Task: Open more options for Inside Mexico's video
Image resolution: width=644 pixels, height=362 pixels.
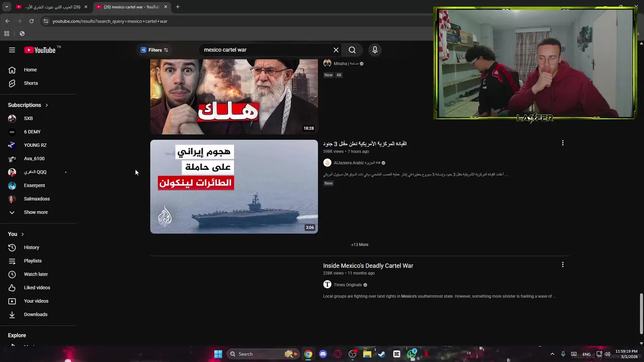Action: click(x=562, y=264)
